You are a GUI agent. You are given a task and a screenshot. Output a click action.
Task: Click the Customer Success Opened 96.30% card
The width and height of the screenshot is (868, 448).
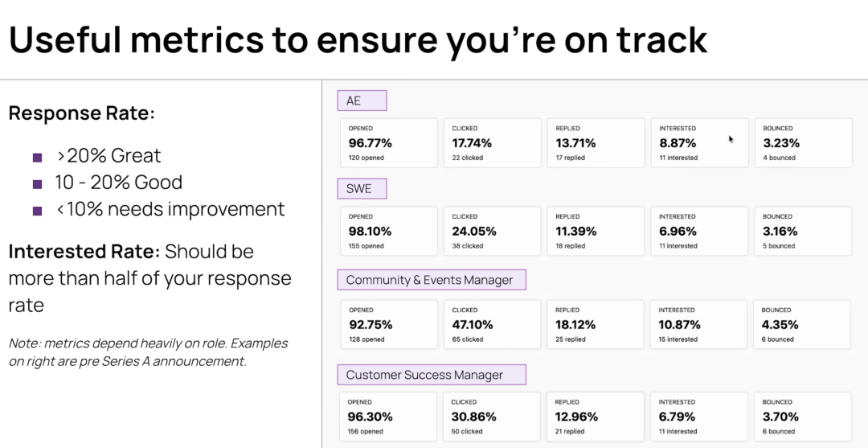pyautogui.click(x=390, y=417)
